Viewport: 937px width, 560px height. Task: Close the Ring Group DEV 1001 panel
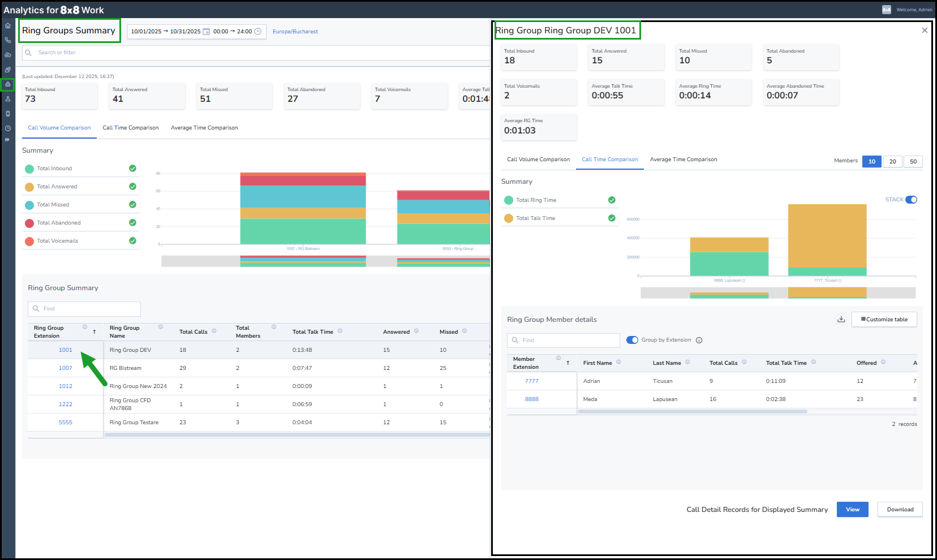tap(925, 31)
